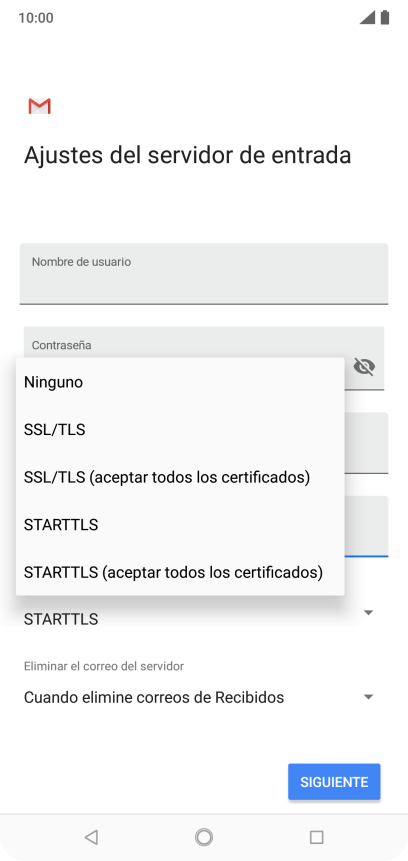
Task: Select STARTTLS (aceptar todos los certificados)
Action: pos(180,572)
